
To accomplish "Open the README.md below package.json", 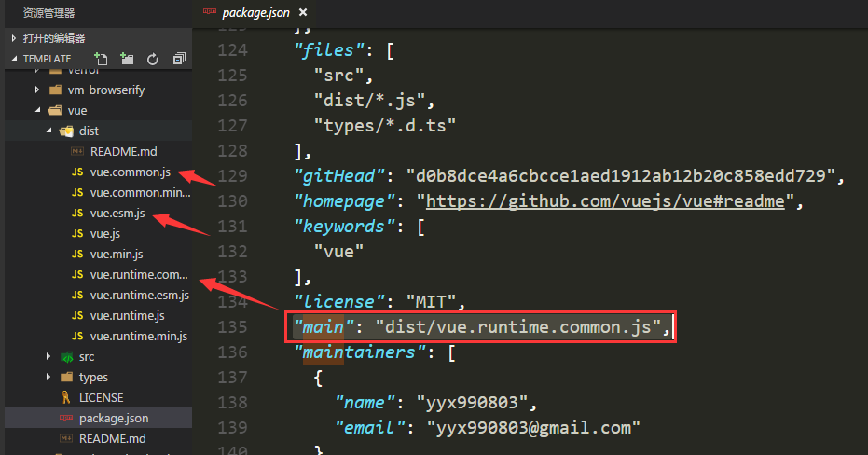I will 113,438.
